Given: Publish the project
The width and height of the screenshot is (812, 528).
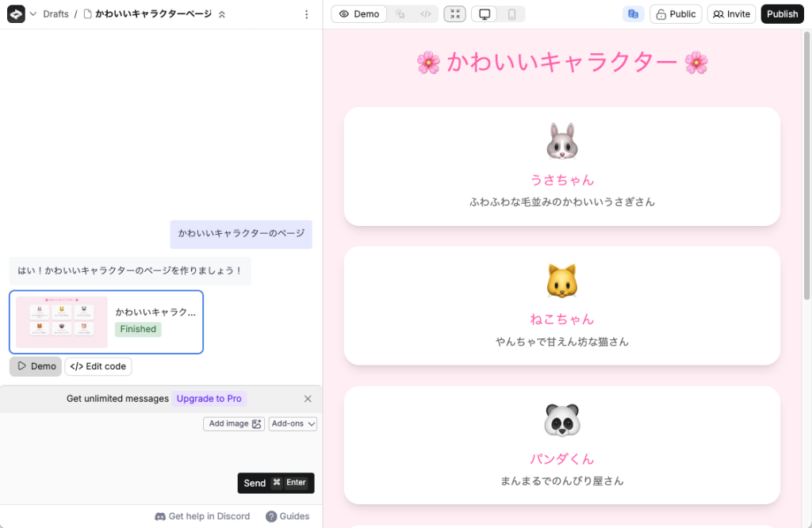Looking at the screenshot, I should [x=782, y=14].
